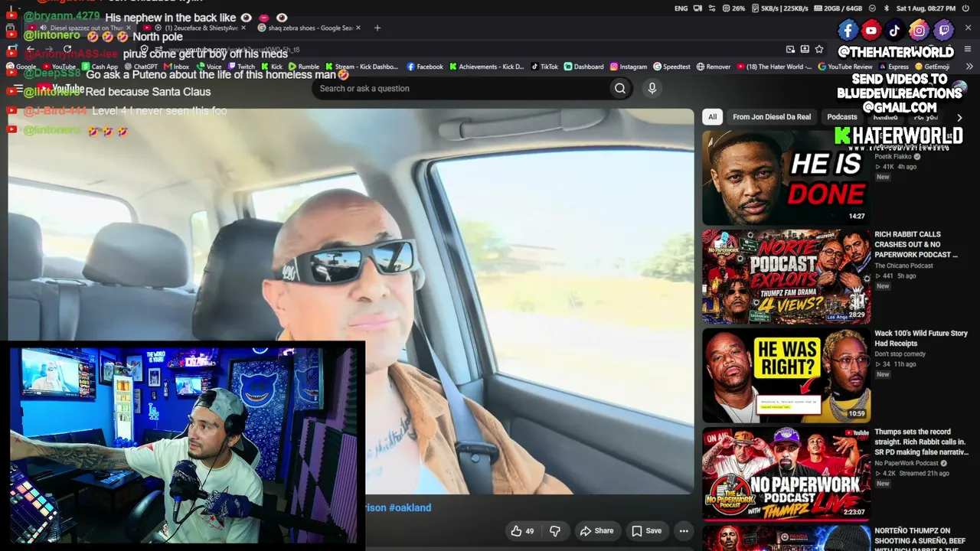Click the Bluetooth icon in system bar
This screenshot has height=551, width=980.
886,8
